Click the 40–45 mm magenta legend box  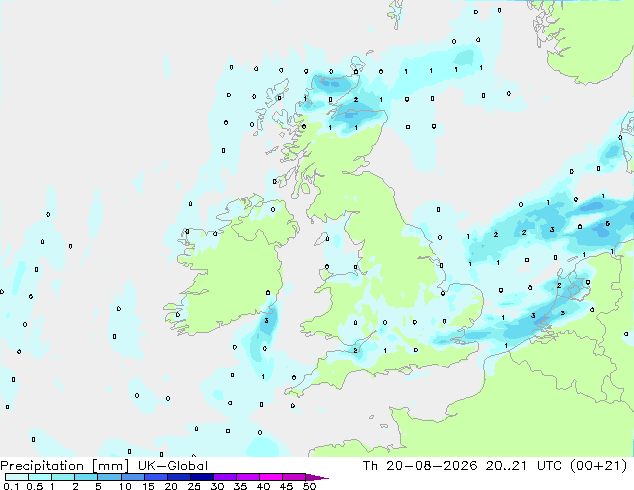point(271,477)
